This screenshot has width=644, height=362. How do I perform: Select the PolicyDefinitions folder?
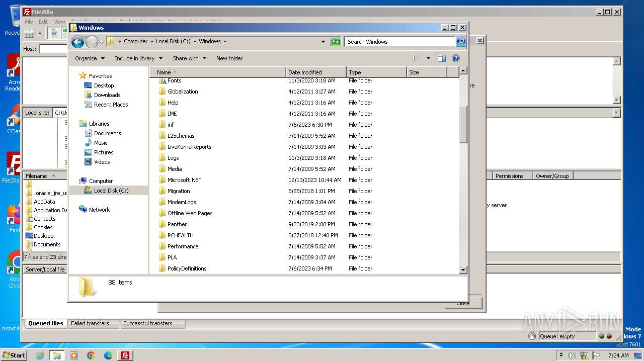tap(187, 268)
